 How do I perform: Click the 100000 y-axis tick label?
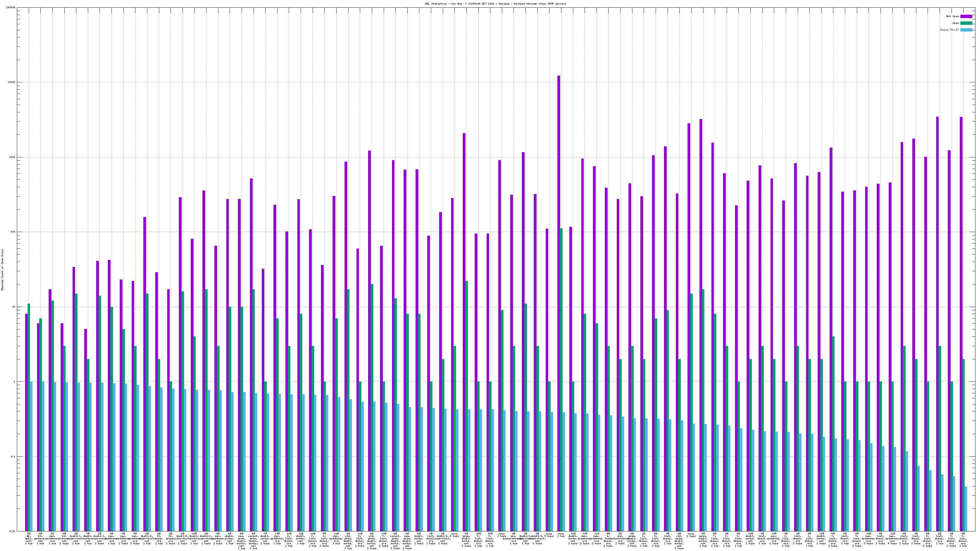tap(11, 8)
